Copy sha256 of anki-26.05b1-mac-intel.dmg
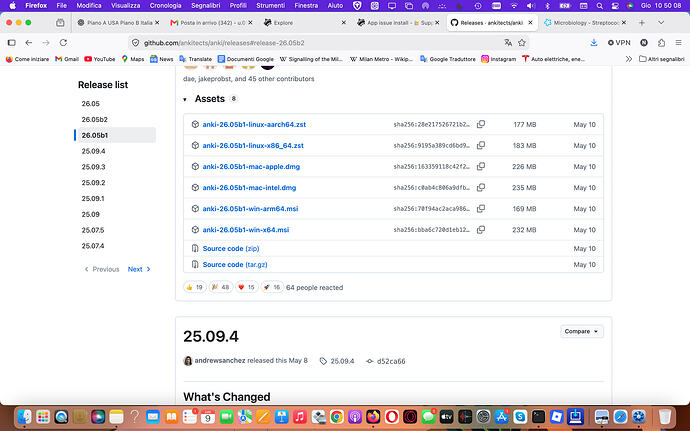 [x=481, y=188]
